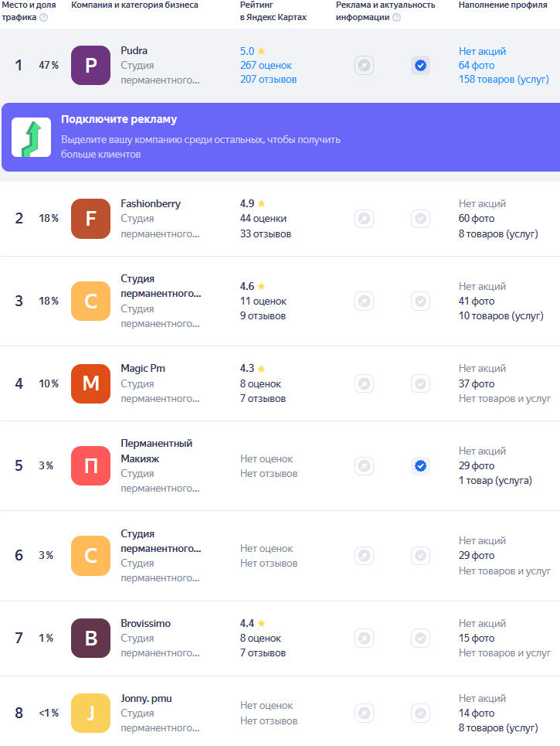Click the grey verified badge in row 3
Image resolution: width=560 pixels, height=746 pixels.
pyautogui.click(x=421, y=301)
